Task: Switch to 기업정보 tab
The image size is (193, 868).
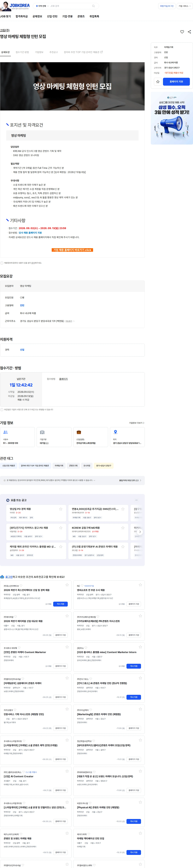Action: click(x=39, y=52)
